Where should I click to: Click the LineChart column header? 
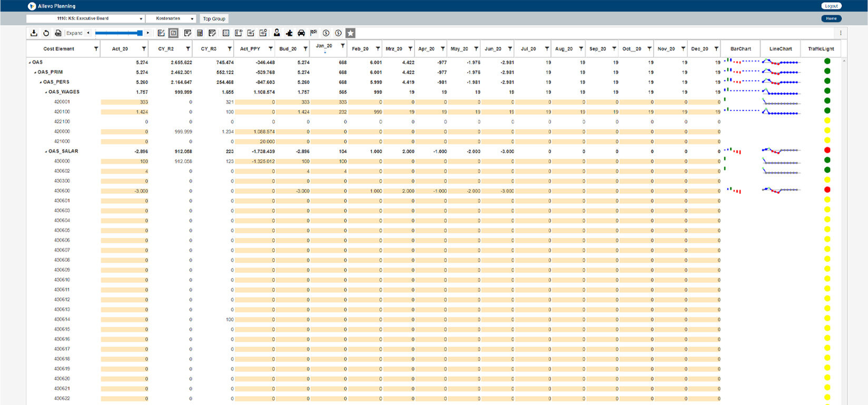pos(780,49)
